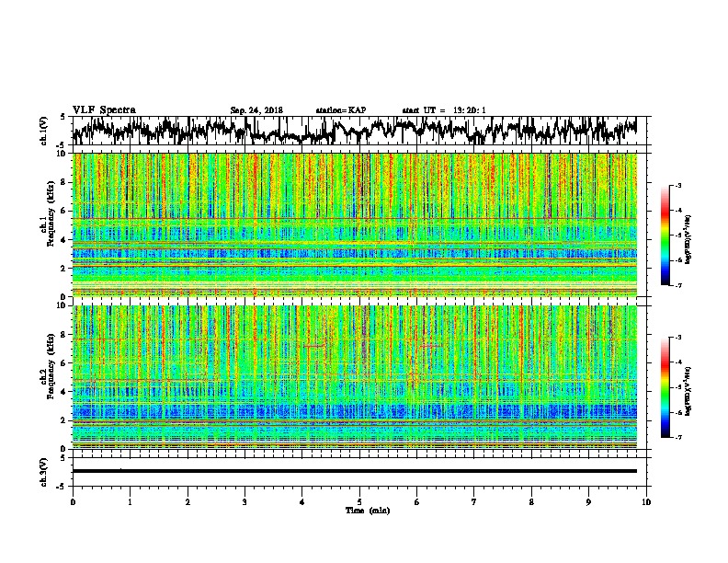Click the "4" frequency tick of ch.2 spectrogram

tap(63, 392)
